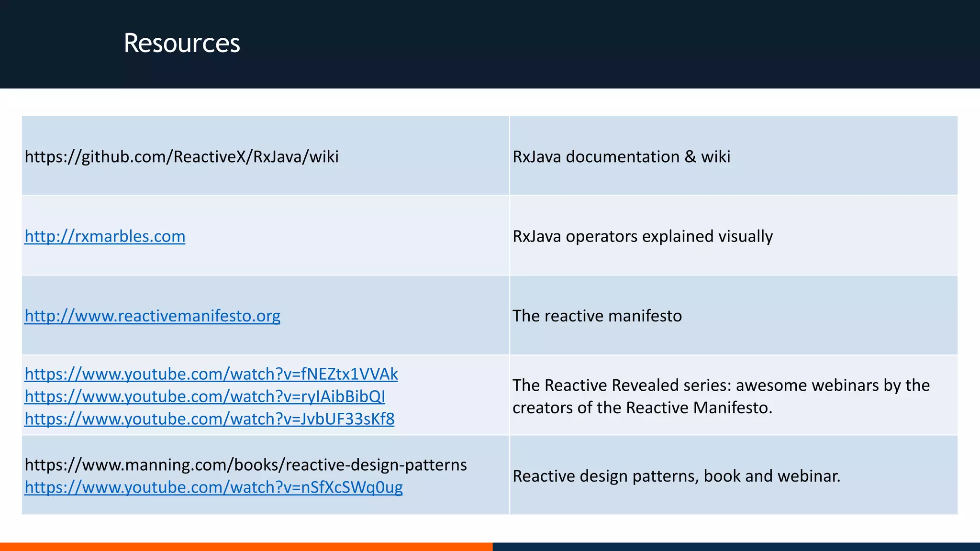Open YouTube link ending ryIAibBibQI
980x551 pixels.
click(x=205, y=396)
